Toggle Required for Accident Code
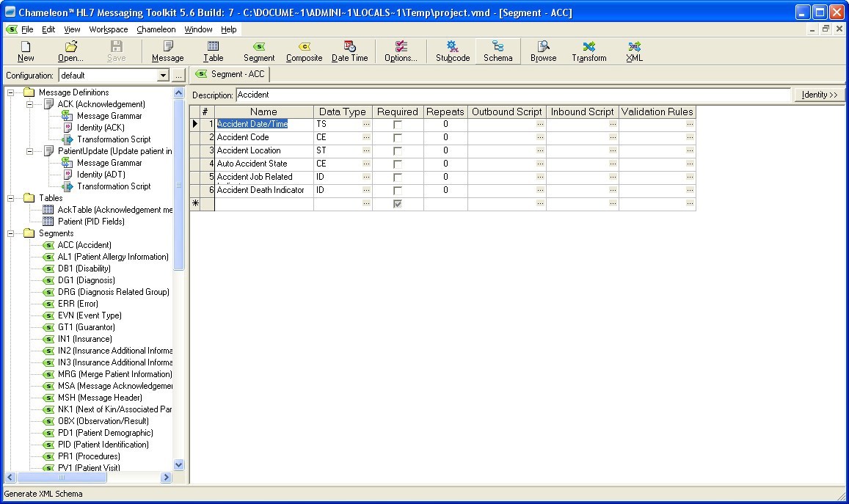The width and height of the screenshot is (849, 504). (x=398, y=138)
